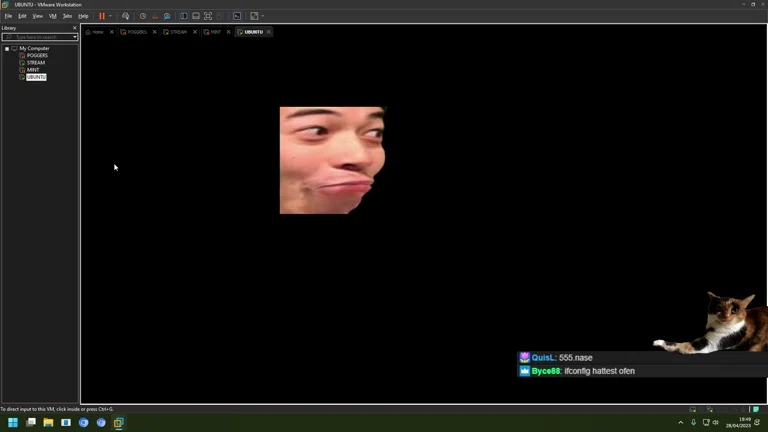Open the Windows Start menu
The image size is (768, 432).
tap(13, 422)
